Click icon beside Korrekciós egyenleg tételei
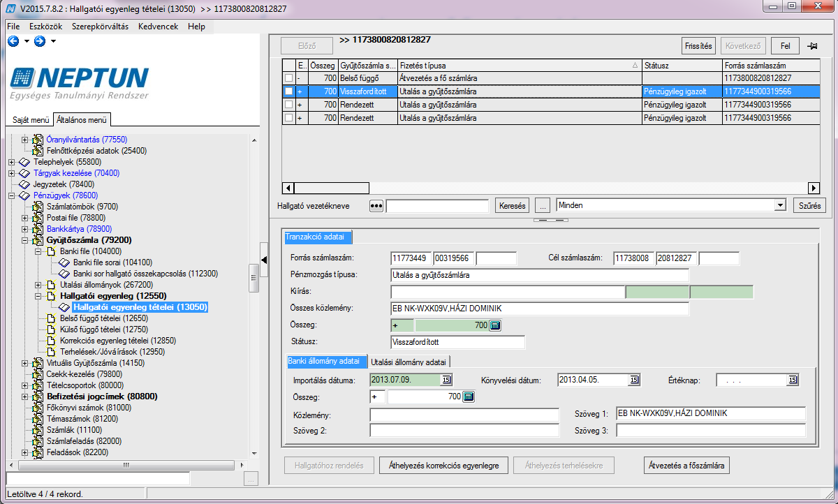This screenshot has height=504, width=838. pyautogui.click(x=51, y=341)
